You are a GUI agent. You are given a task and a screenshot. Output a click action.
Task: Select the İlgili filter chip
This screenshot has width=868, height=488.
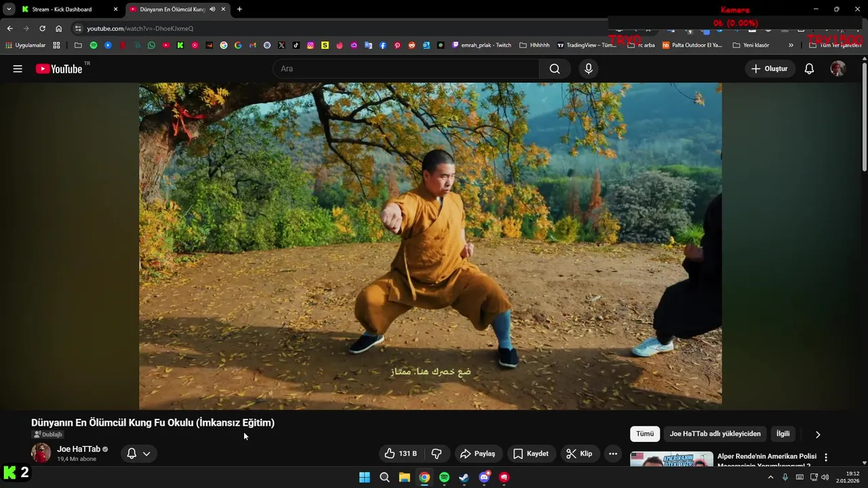pos(783,434)
